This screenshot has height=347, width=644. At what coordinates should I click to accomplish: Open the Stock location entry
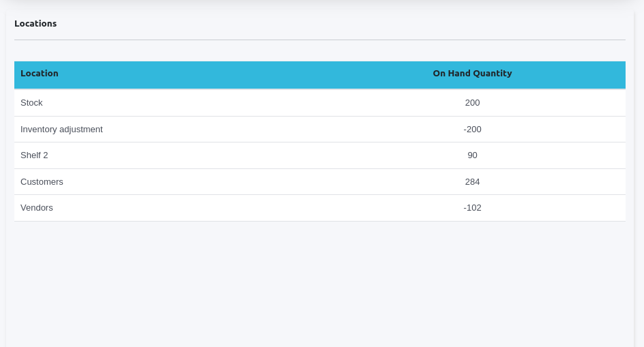pos(31,103)
